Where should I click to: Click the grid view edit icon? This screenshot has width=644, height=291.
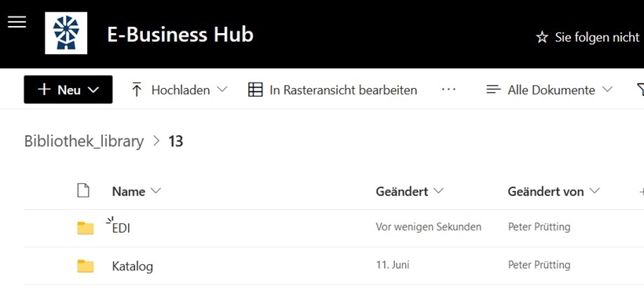click(x=255, y=90)
